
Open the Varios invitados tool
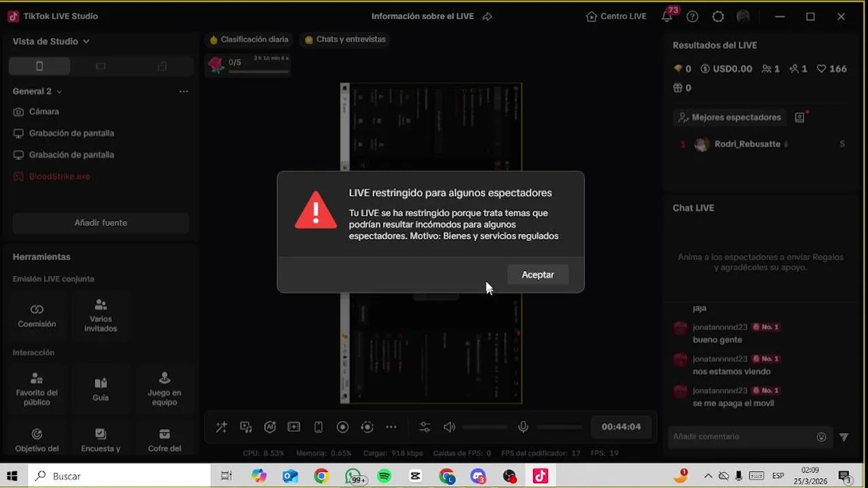100,316
